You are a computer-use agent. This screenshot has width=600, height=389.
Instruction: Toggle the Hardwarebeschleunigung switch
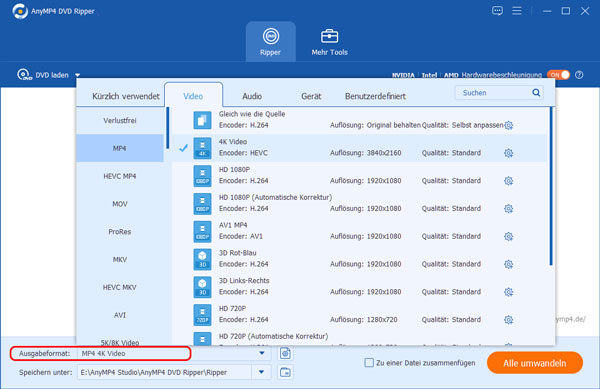click(558, 75)
